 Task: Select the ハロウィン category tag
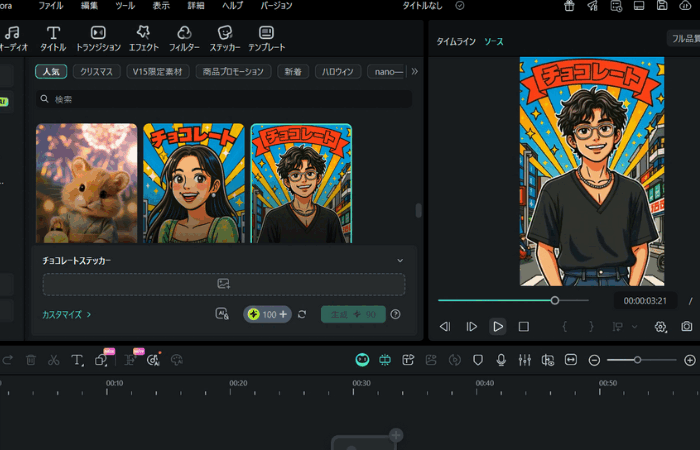338,71
